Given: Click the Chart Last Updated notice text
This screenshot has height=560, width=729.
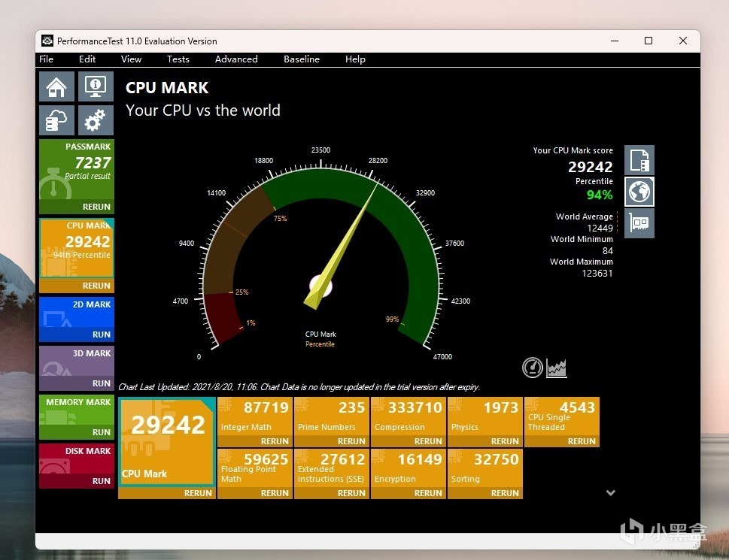Looking at the screenshot, I should (x=299, y=387).
